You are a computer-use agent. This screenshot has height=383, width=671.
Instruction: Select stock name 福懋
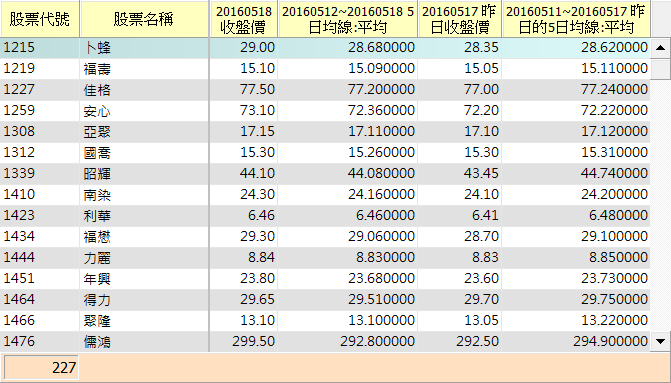(97, 236)
